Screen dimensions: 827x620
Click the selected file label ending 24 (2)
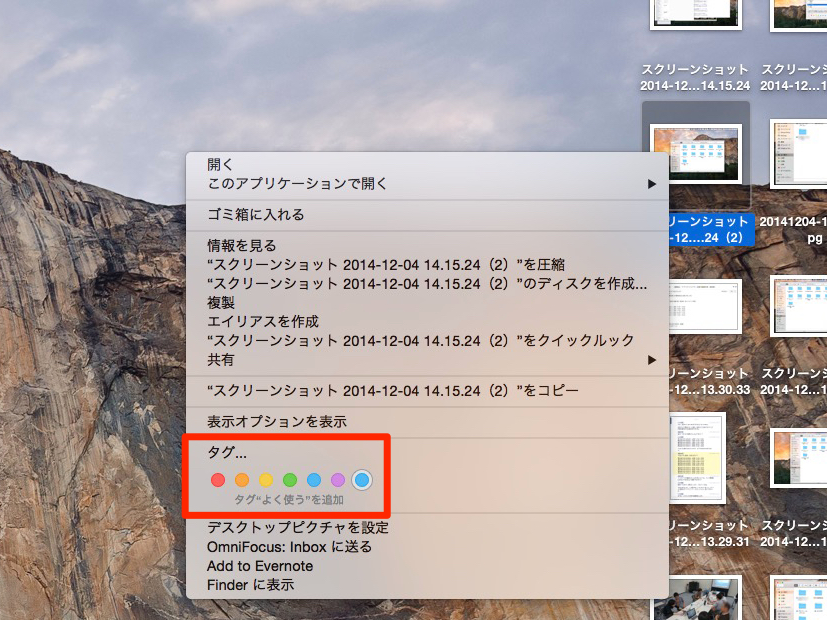tap(710, 229)
